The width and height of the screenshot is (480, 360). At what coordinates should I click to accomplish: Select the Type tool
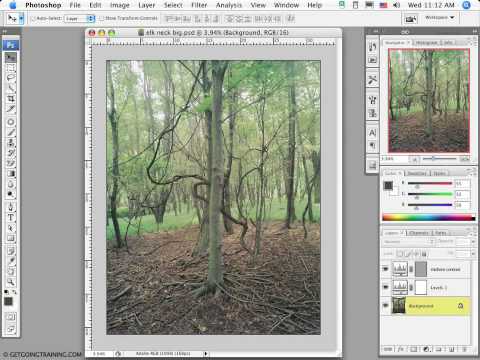click(11, 218)
